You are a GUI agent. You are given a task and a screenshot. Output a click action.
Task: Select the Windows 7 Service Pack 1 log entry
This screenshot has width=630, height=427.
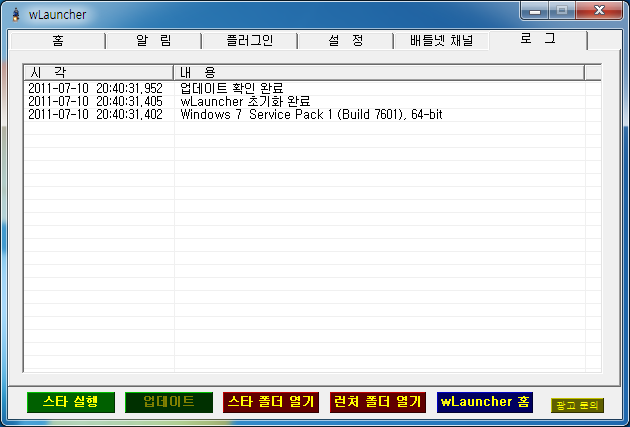click(x=313, y=114)
